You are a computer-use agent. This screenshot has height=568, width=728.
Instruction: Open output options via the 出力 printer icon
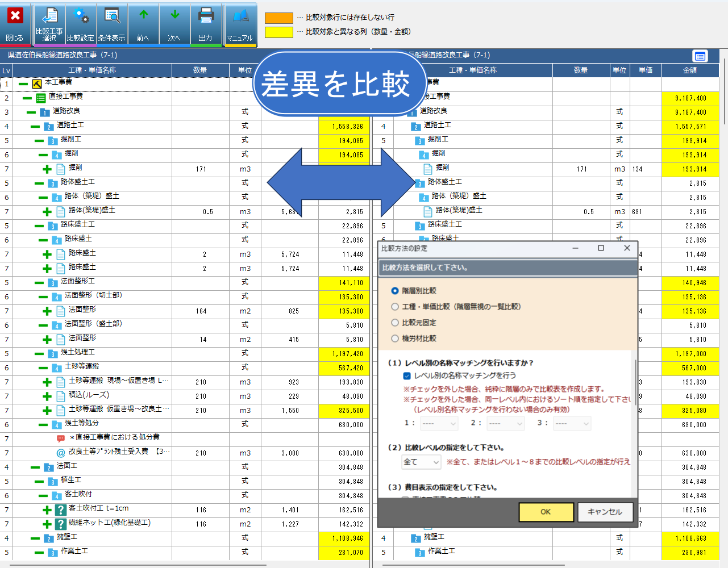click(x=206, y=23)
